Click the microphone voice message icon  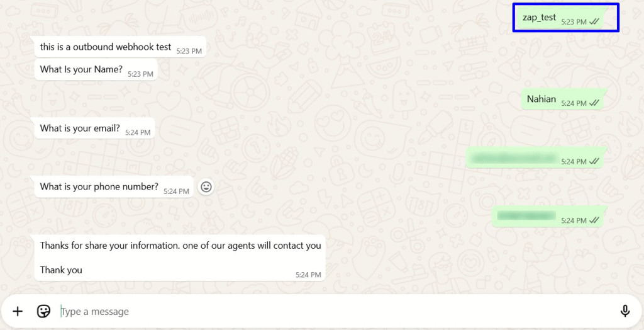click(x=625, y=312)
